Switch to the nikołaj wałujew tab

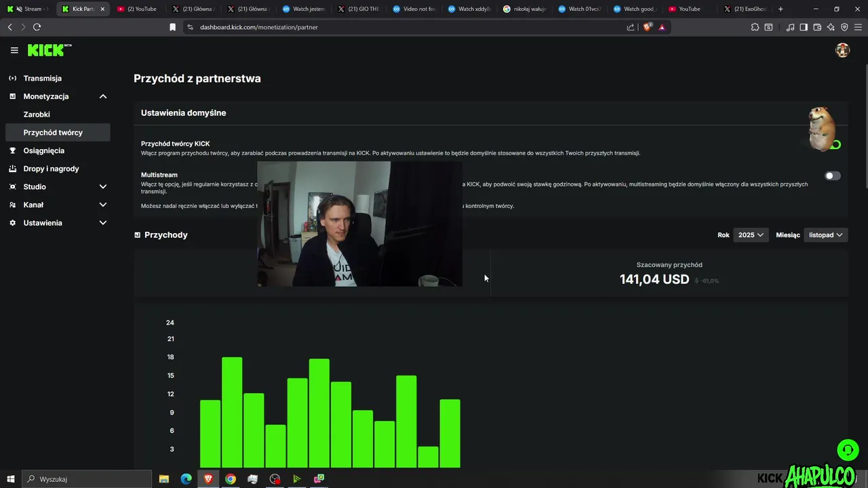(524, 9)
